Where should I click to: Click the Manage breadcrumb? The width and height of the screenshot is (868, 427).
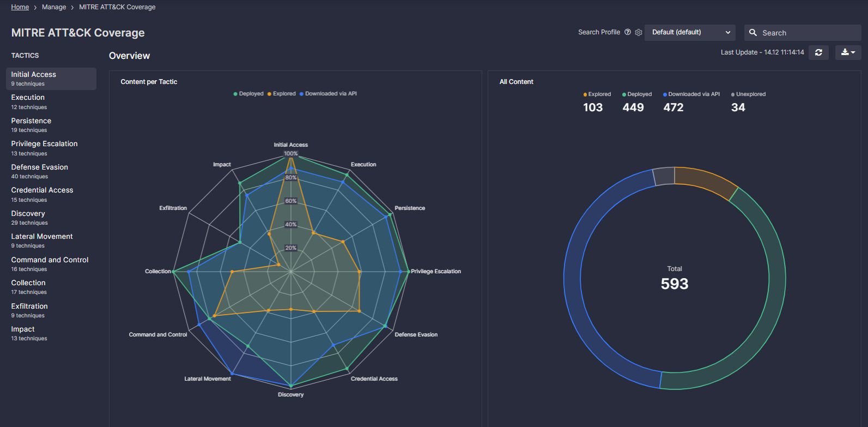tap(54, 7)
